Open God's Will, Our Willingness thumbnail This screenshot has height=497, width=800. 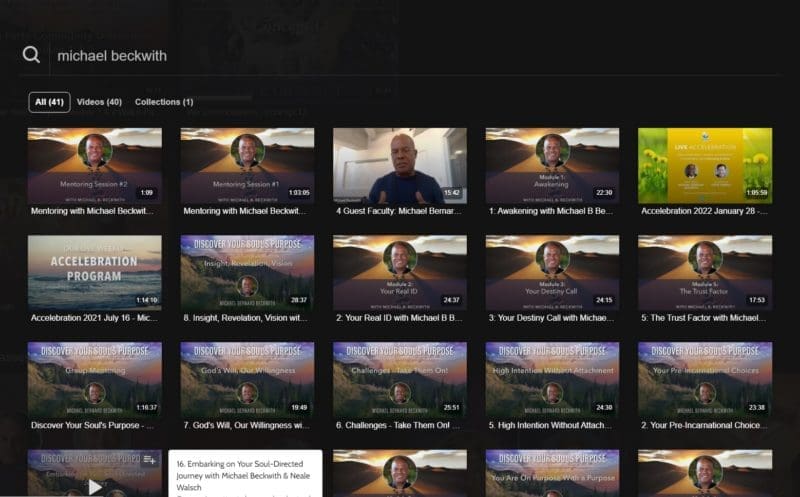tap(247, 380)
